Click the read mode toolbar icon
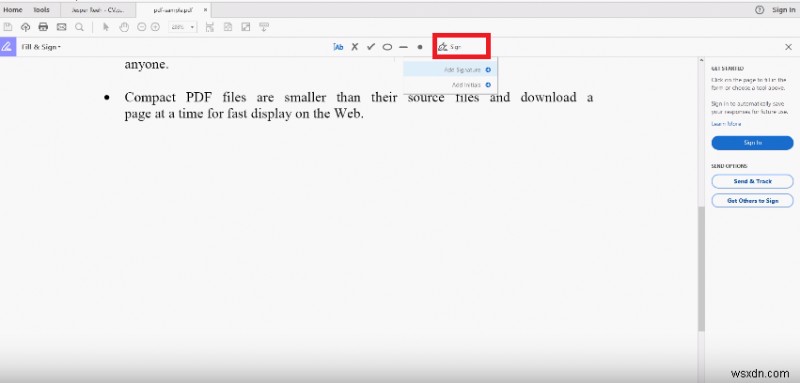800x383 pixels. pos(264,27)
